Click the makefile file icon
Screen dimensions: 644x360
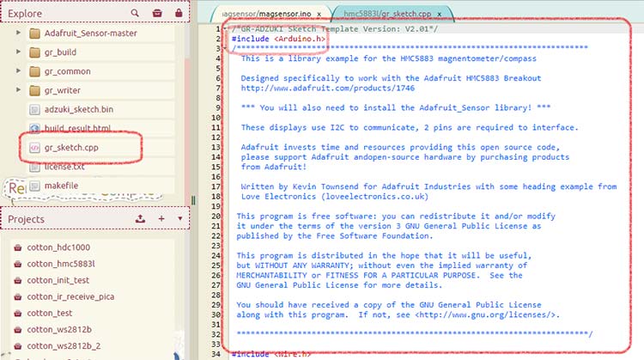35,186
